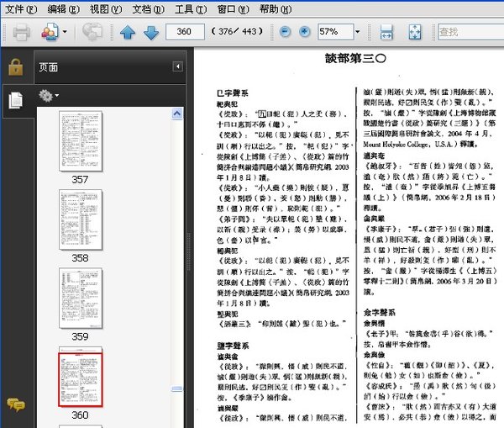Open the collaboration icon dropdown arrow

click(65, 32)
